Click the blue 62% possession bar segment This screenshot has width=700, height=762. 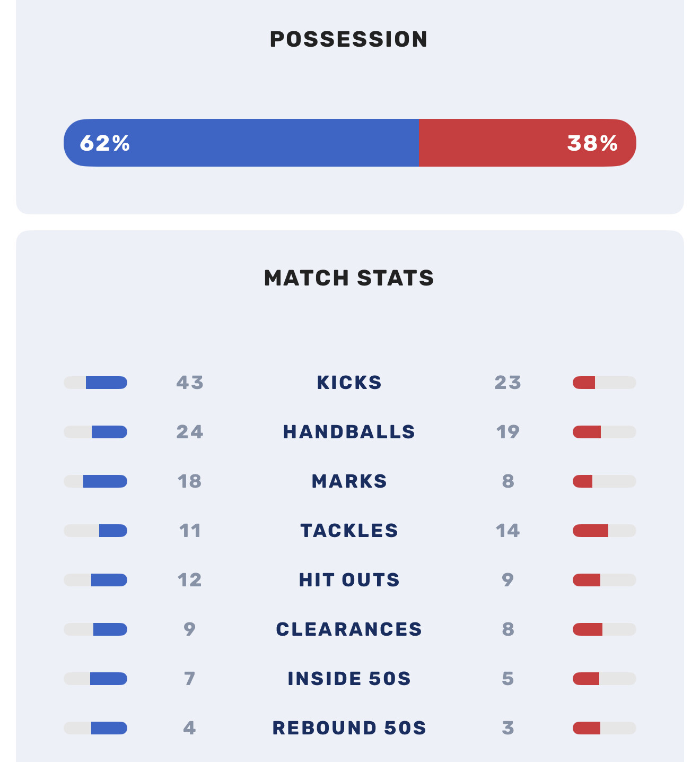[241, 143]
